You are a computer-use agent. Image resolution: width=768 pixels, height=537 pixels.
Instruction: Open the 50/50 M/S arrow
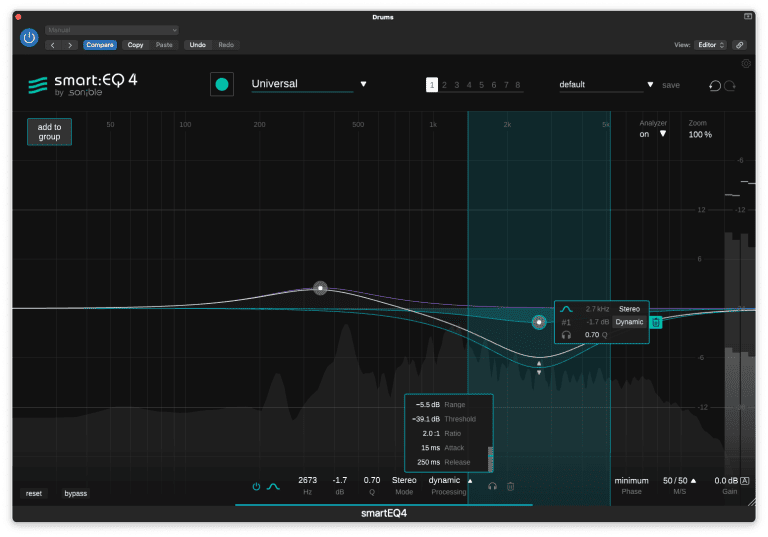point(693,481)
